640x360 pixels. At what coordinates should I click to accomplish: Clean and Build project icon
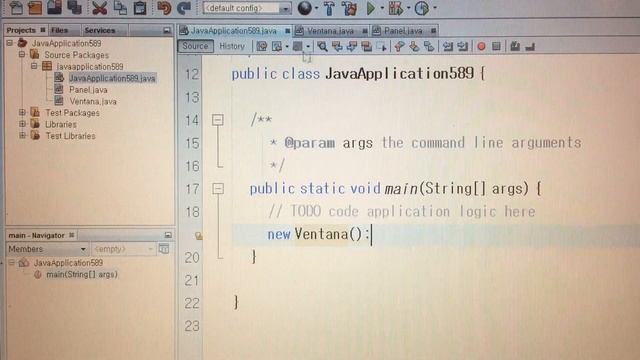tap(349, 8)
